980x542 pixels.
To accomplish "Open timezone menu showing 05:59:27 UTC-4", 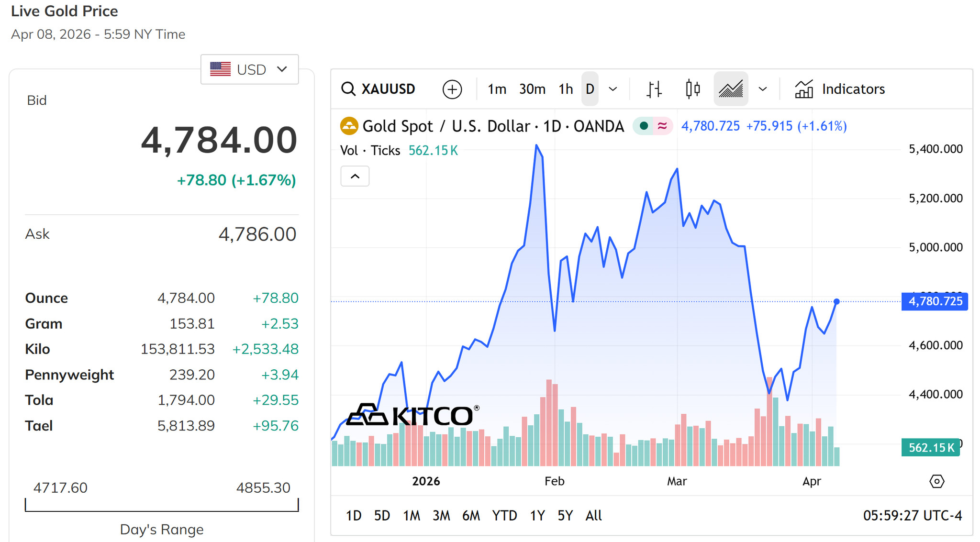I will pos(912,516).
